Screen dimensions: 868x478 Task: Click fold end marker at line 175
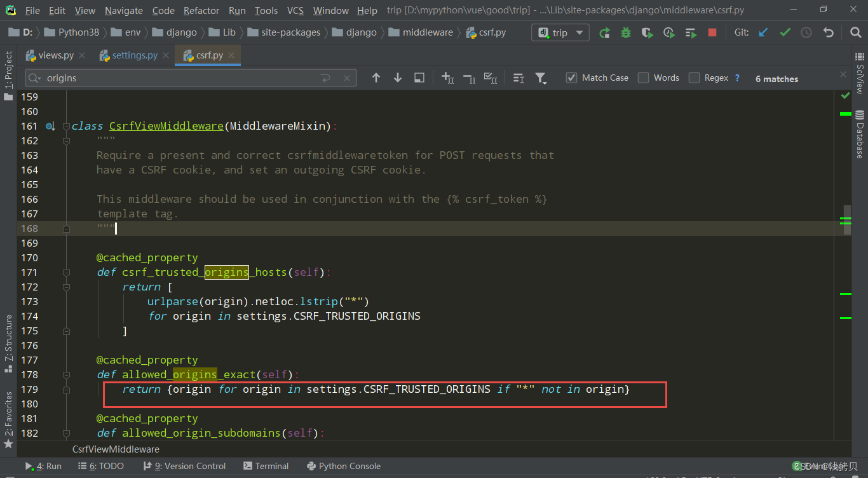(66, 331)
